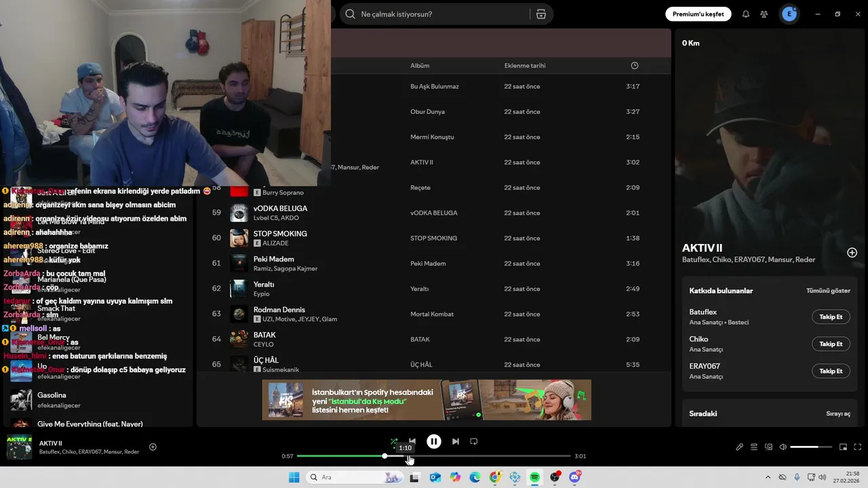Click Tümünü göster in Katkıda bulunanlar

(828, 291)
